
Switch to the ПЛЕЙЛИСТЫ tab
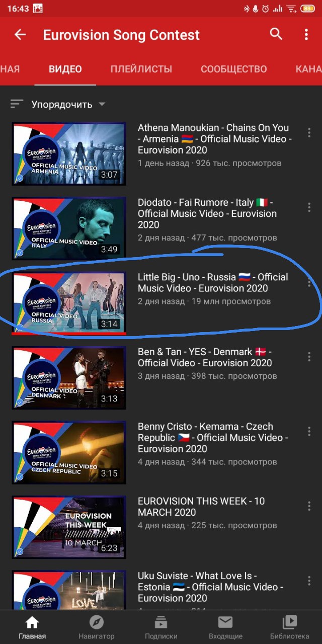[x=141, y=69]
